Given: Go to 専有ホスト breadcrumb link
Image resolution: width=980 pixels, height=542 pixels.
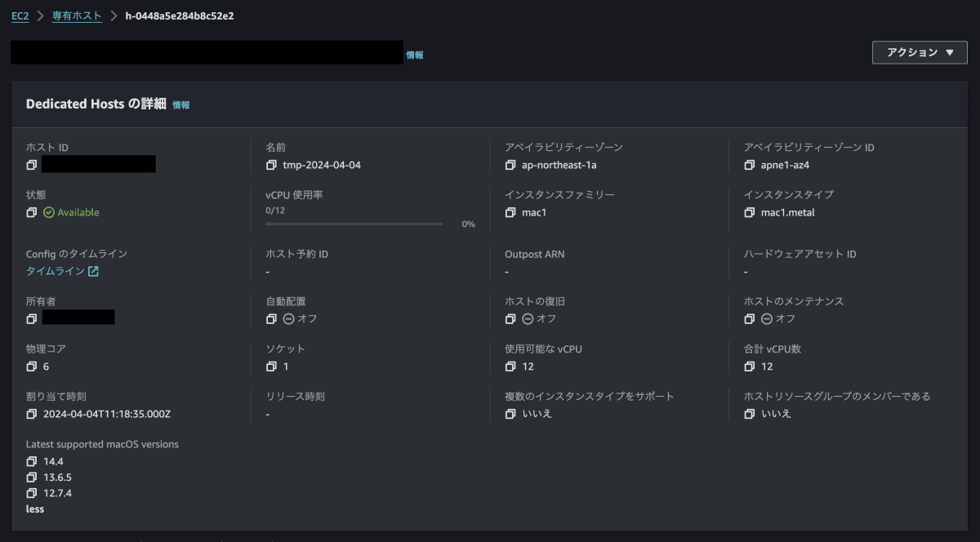Looking at the screenshot, I should [77, 16].
